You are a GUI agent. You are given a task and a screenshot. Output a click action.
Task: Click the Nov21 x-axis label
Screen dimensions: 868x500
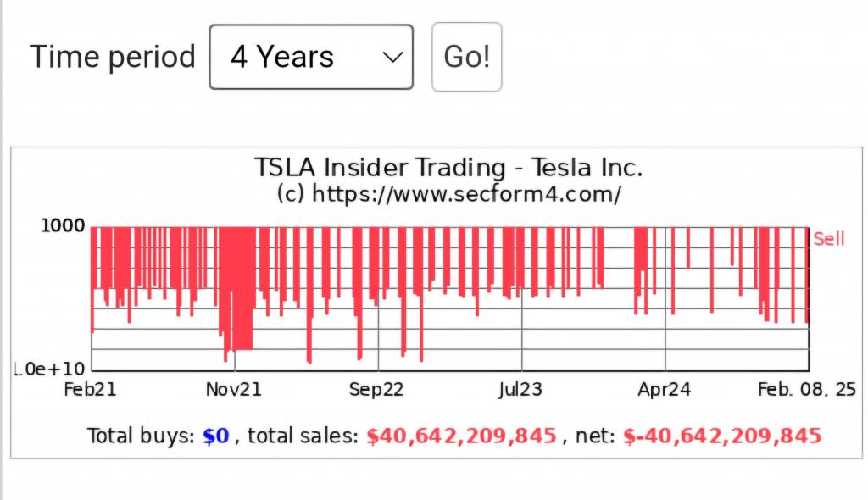pyautogui.click(x=234, y=389)
